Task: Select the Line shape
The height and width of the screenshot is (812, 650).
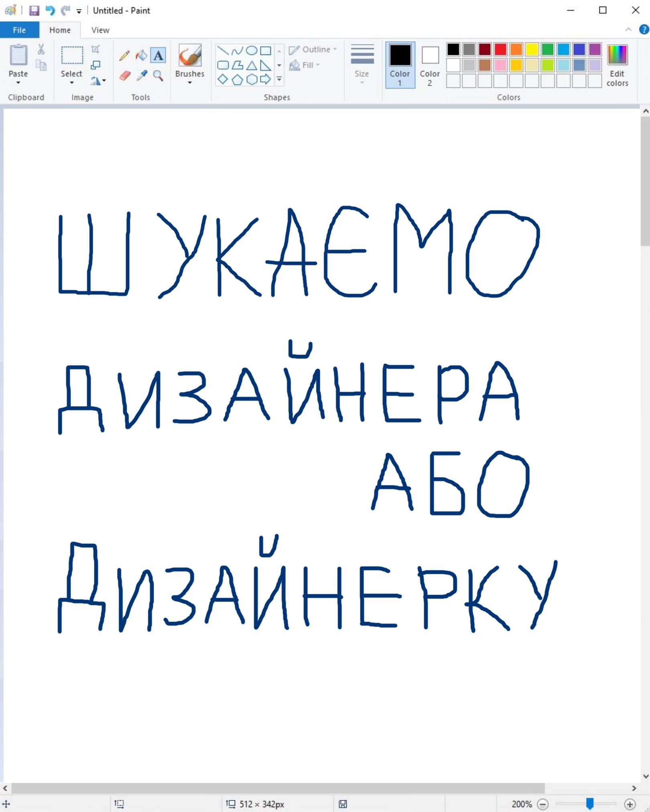Action: 223,51
